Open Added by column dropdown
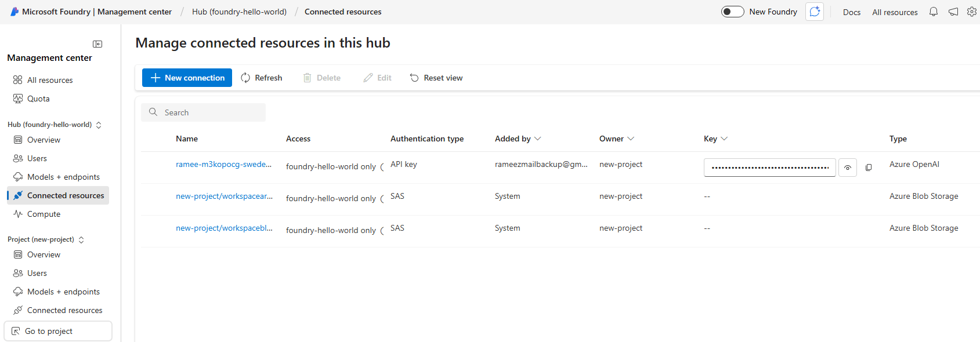Viewport: 980px width, 342px height. (x=537, y=139)
